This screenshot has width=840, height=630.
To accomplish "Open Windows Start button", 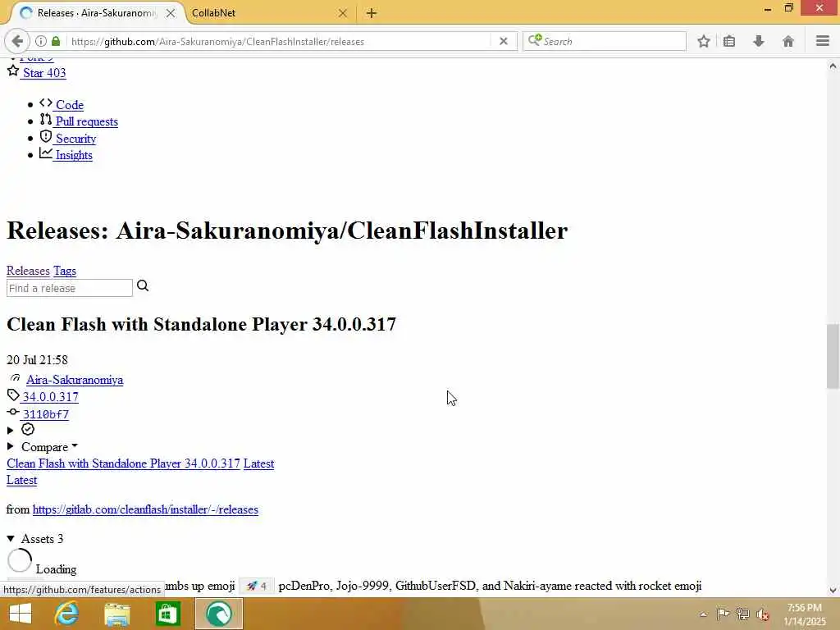I will click(x=21, y=614).
